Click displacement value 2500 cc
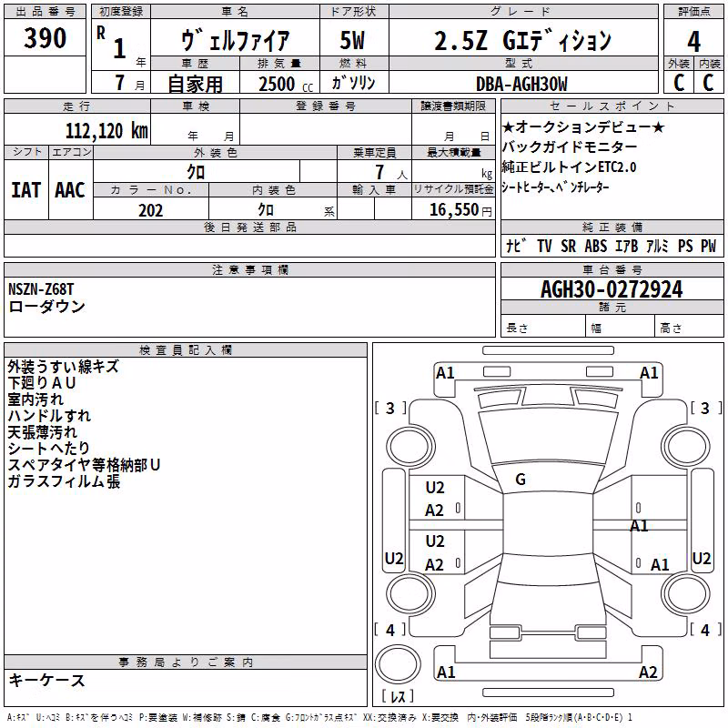Screen dimensions: 728x728 click(286, 85)
